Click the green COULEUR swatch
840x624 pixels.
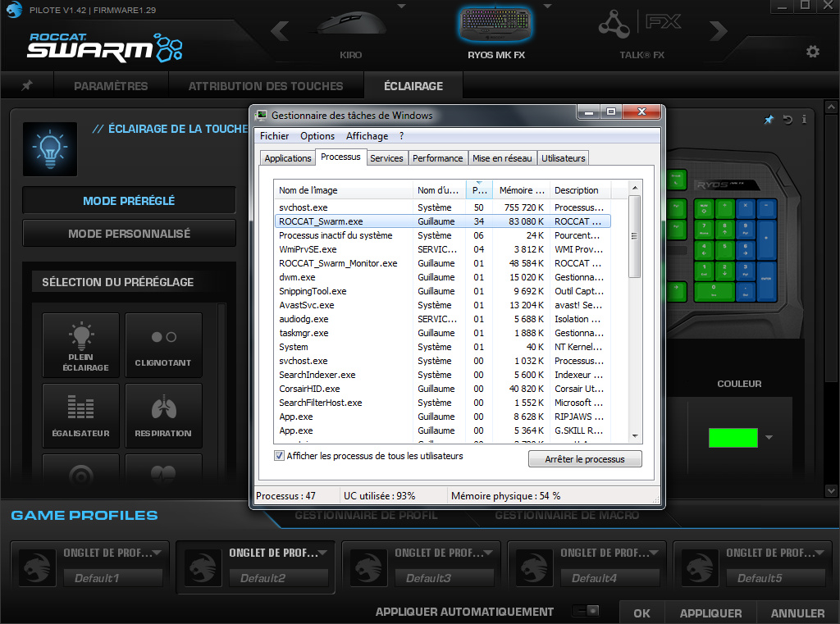(733, 438)
